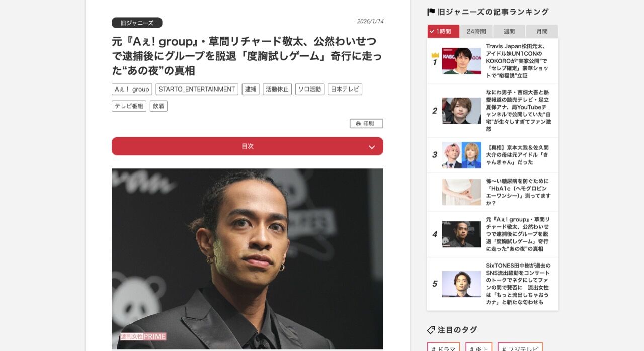Open the red 目次 table of contents bar
This screenshot has width=644, height=351.
248,146
